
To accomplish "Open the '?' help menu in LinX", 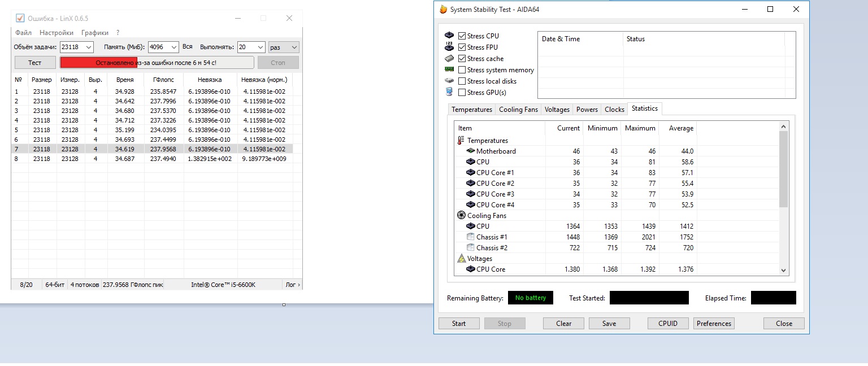I will 118,33.
